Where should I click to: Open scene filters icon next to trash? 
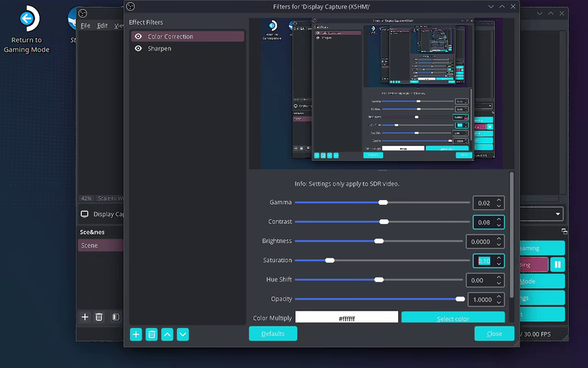tap(116, 317)
